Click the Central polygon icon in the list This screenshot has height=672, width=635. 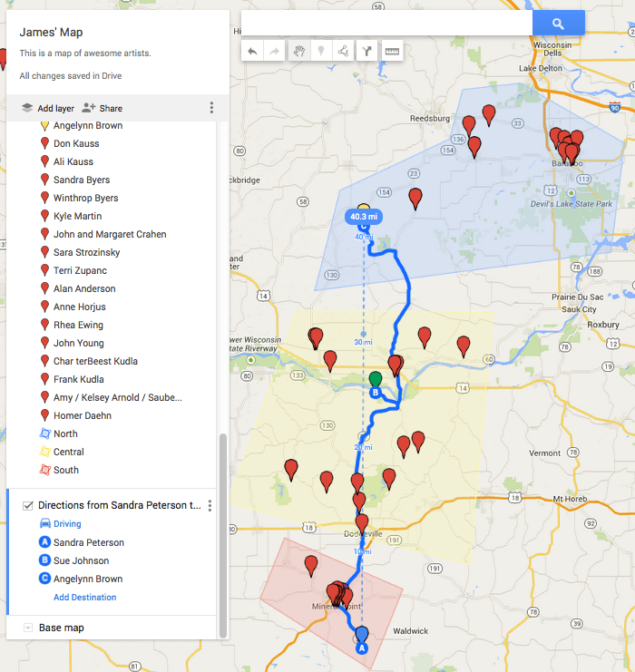tap(45, 452)
